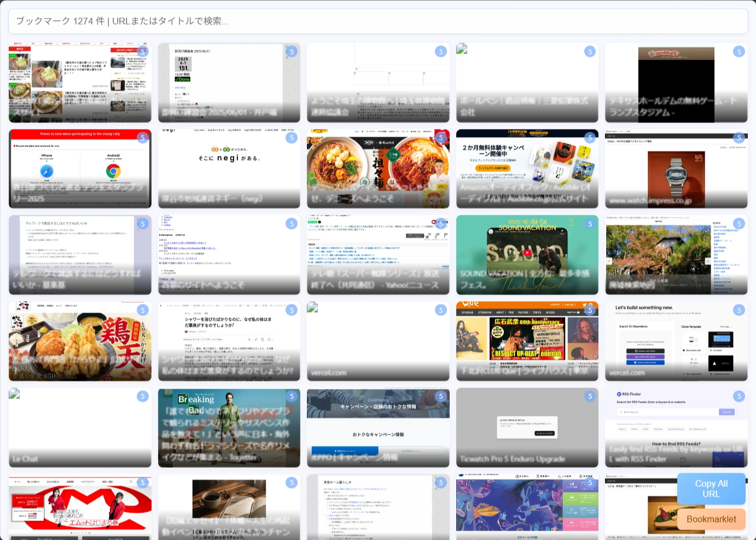Open the coffee and notebook essay bookmark card
756x540 pixels.
229,507
